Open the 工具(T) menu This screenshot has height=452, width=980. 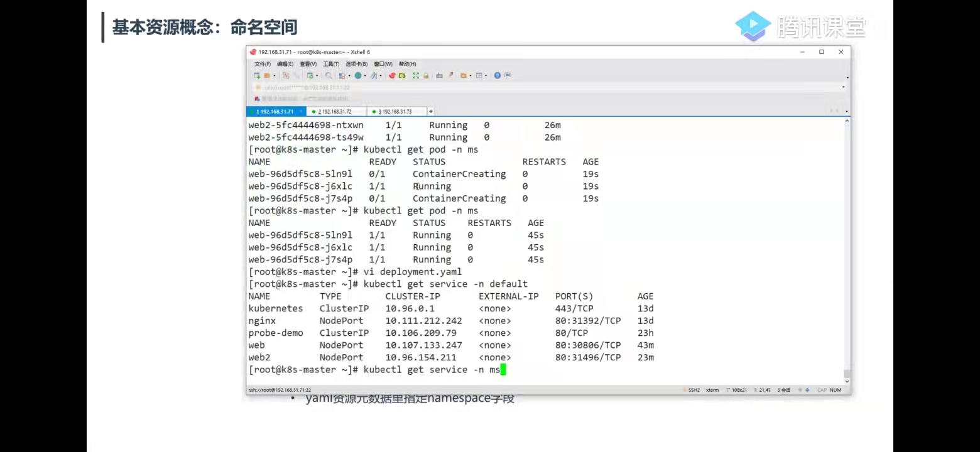(331, 64)
